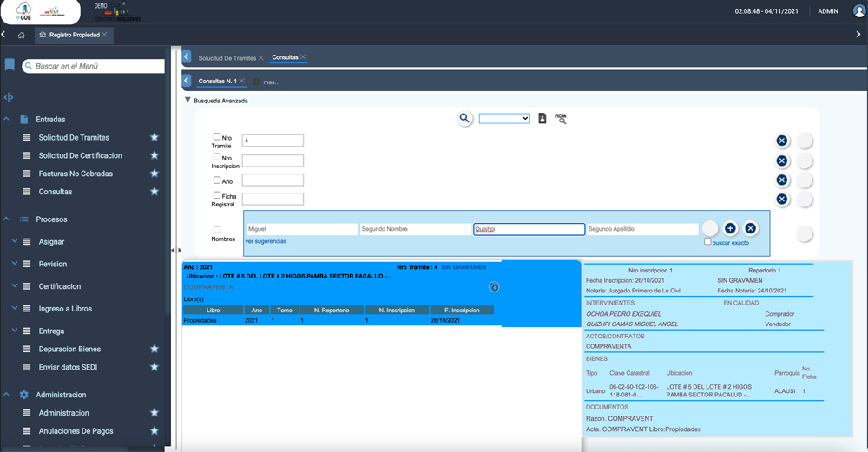Open Depuracion Bienes from the sidebar
Viewport: 868px width, 452px height.
(x=69, y=349)
